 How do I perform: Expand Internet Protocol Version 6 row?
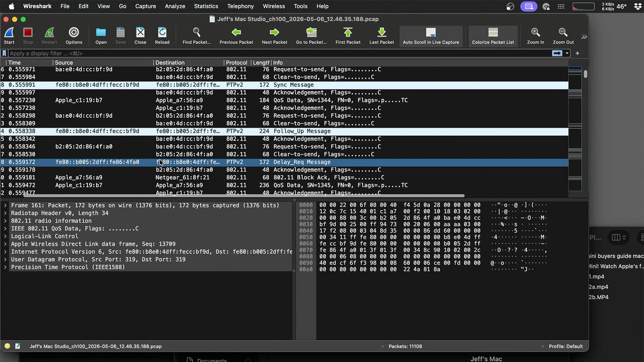click(x=5, y=252)
